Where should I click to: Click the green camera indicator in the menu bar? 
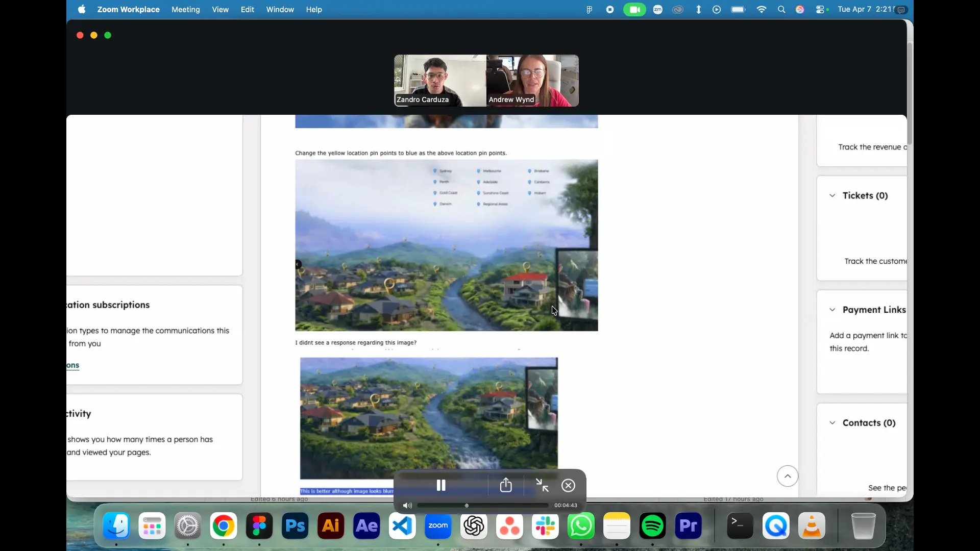(x=634, y=9)
